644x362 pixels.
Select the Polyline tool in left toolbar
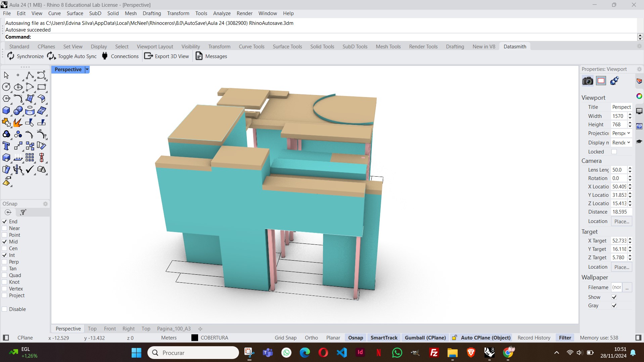click(30, 75)
